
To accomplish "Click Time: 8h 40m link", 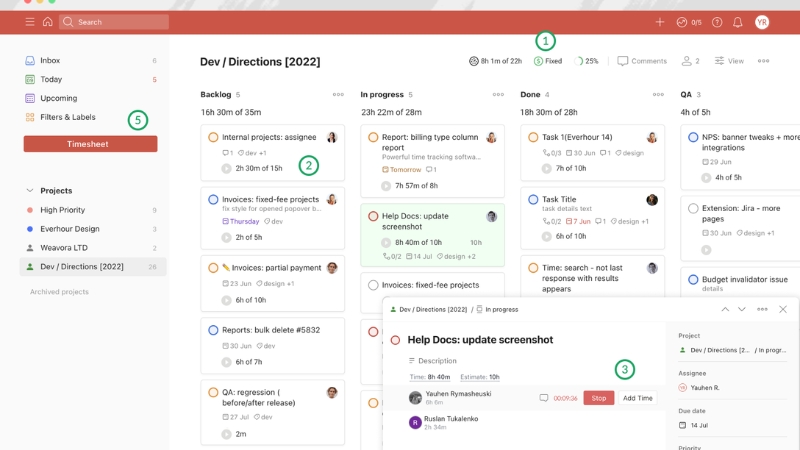I will click(x=430, y=377).
